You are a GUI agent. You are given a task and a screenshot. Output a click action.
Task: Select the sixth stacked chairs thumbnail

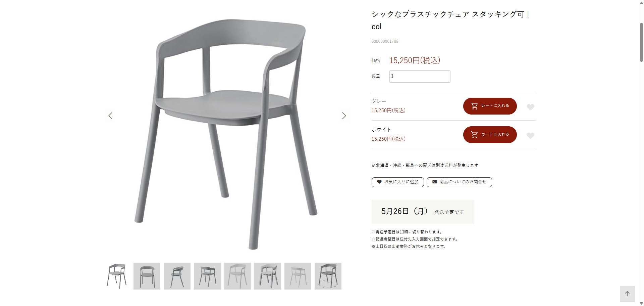(268, 276)
